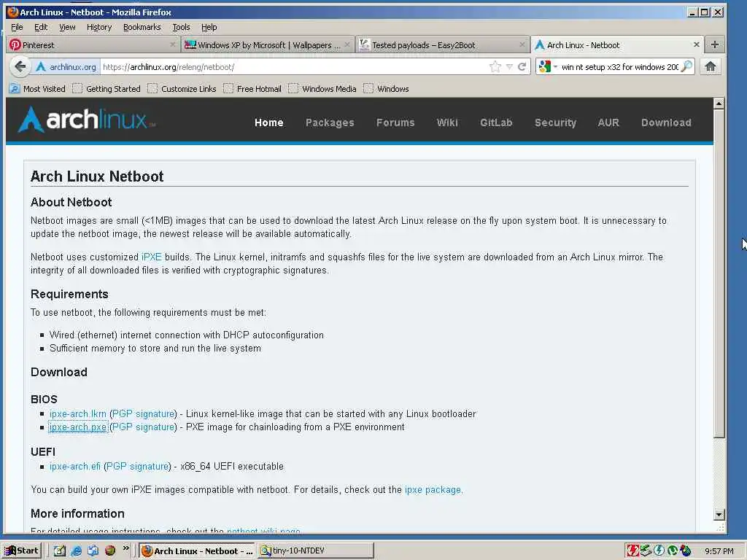The height and width of the screenshot is (560, 747).
Task: Click the URL address field
Action: click(x=295, y=66)
